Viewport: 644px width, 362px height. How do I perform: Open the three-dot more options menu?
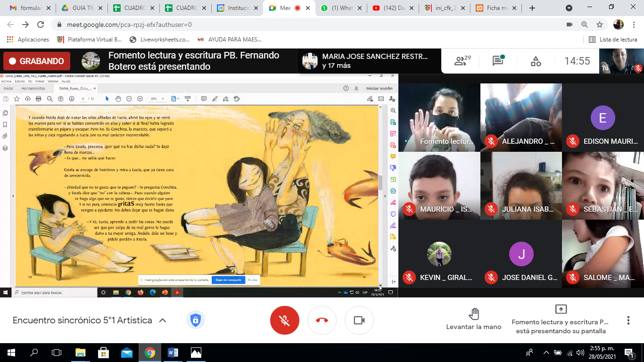pos(628,321)
